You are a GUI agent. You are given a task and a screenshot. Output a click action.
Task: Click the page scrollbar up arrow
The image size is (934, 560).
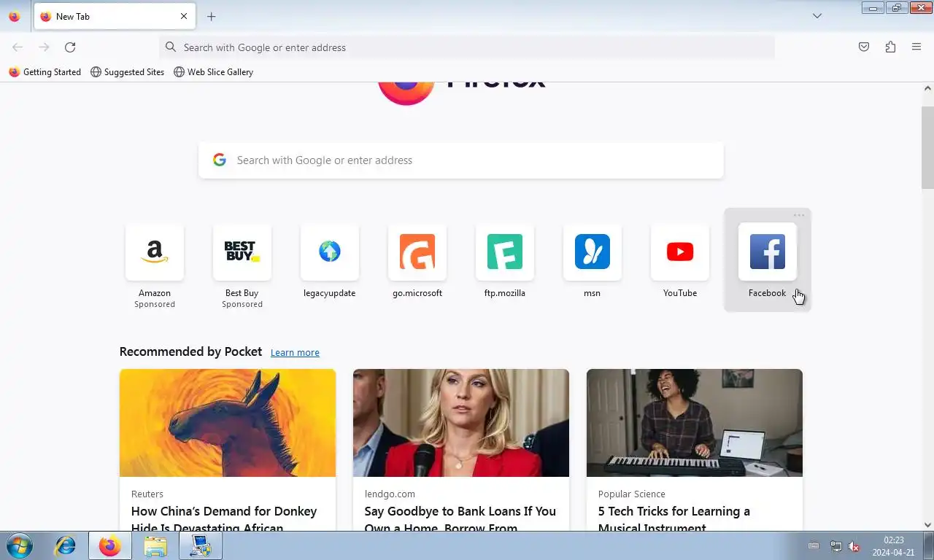927,89
